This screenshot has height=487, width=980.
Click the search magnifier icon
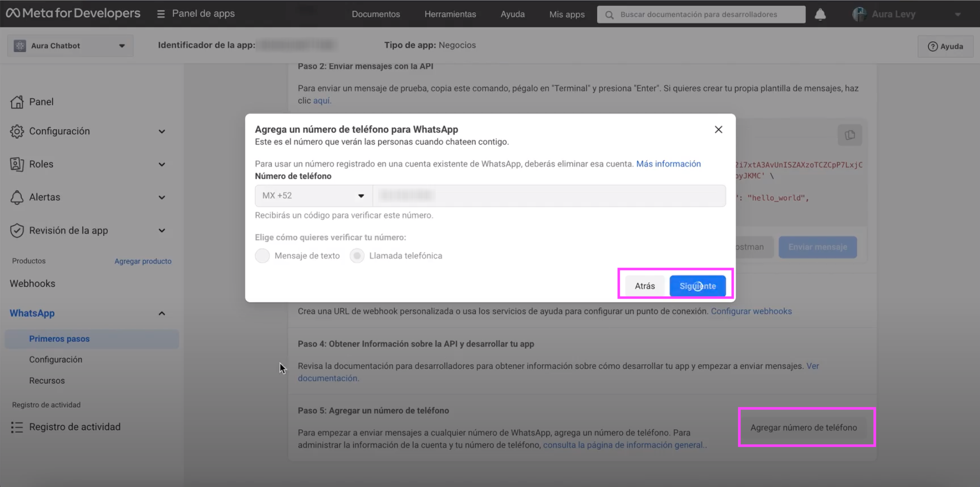pos(609,15)
